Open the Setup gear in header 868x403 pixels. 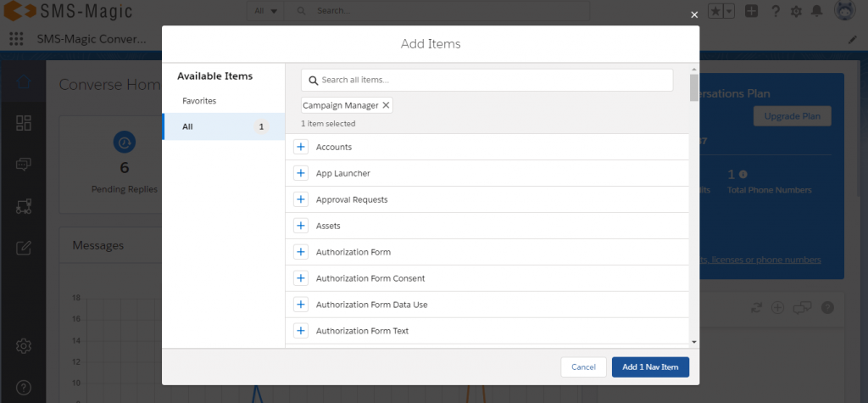796,11
